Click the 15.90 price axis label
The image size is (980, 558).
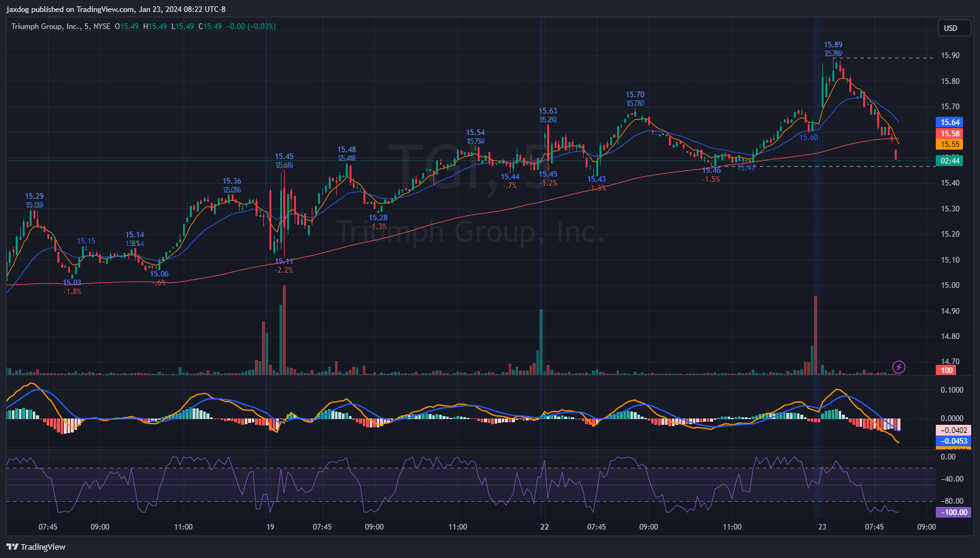coord(950,56)
